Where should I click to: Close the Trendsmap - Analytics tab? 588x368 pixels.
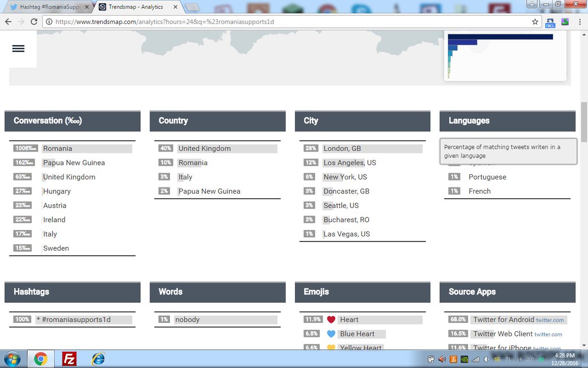click(175, 7)
